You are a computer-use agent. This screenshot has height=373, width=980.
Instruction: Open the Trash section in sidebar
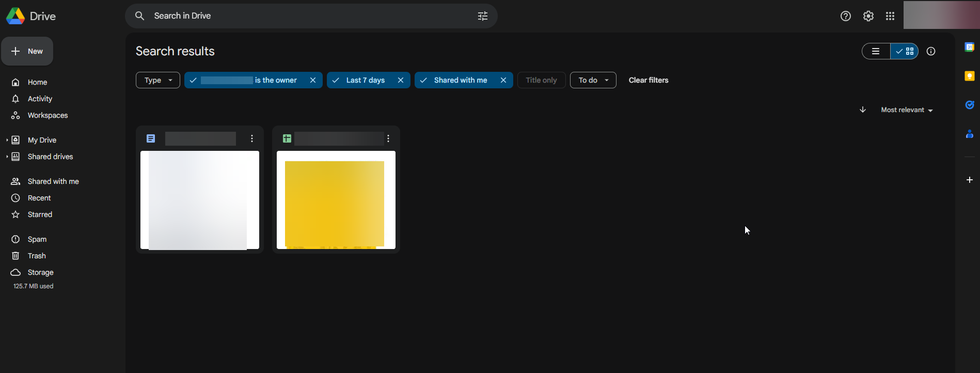pos(37,256)
